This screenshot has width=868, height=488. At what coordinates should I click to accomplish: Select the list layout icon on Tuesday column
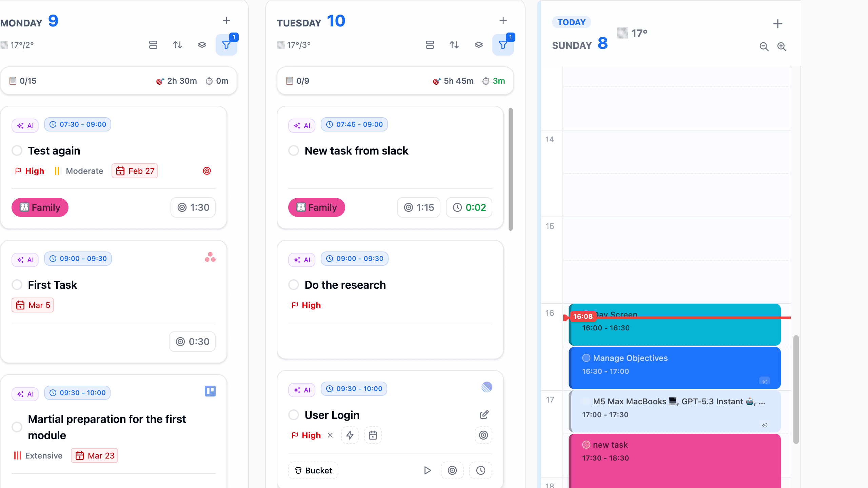click(430, 44)
